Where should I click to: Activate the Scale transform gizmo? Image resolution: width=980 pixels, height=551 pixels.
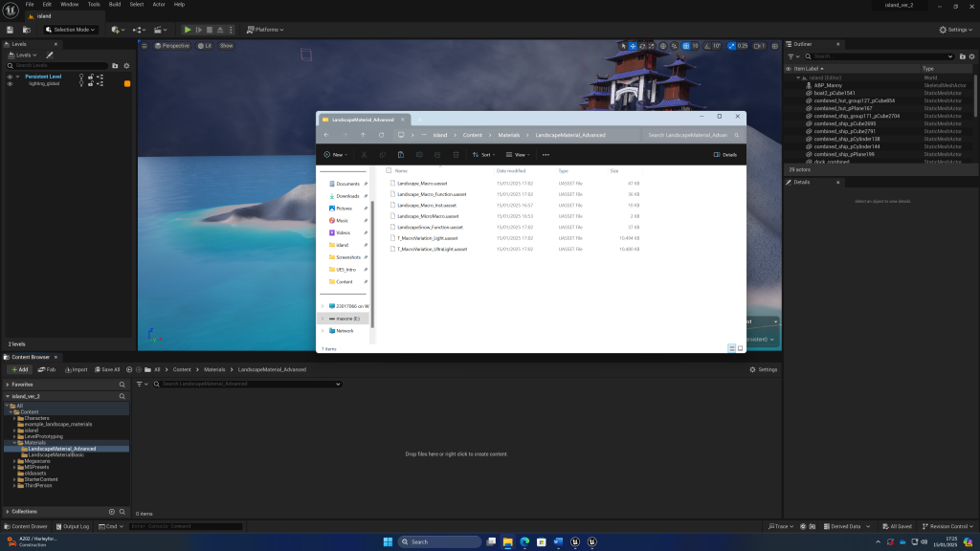point(651,46)
